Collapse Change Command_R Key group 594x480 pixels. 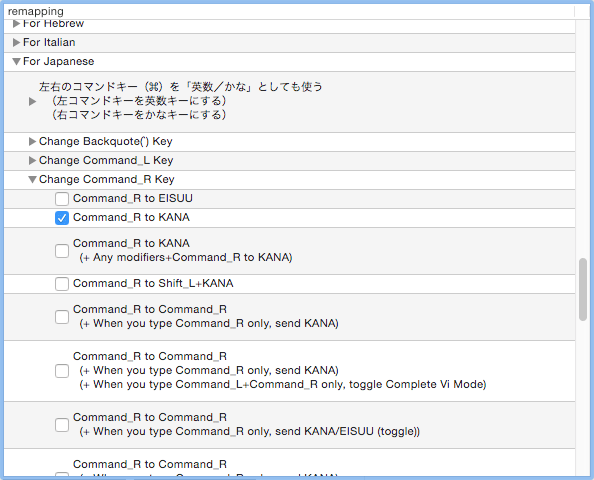(x=33, y=180)
